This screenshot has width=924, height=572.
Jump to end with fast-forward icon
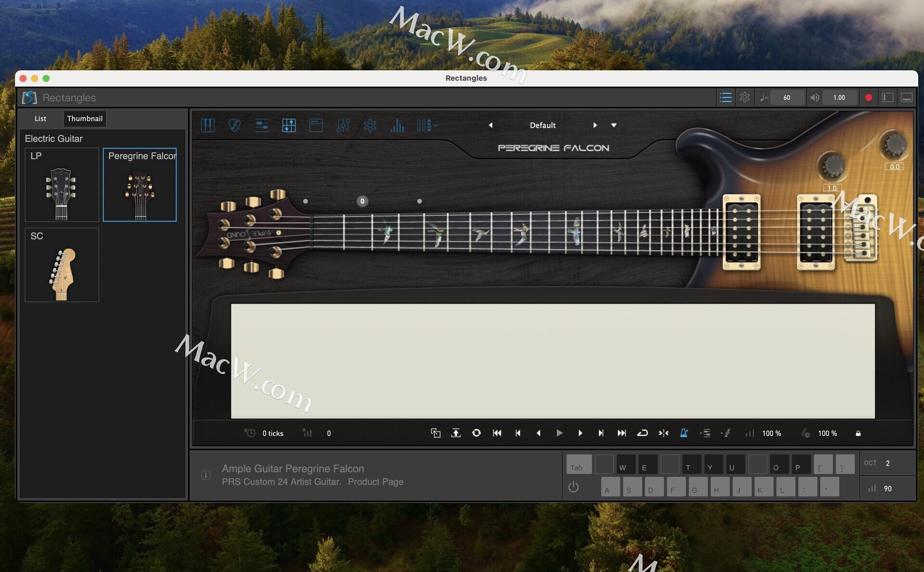tap(622, 433)
